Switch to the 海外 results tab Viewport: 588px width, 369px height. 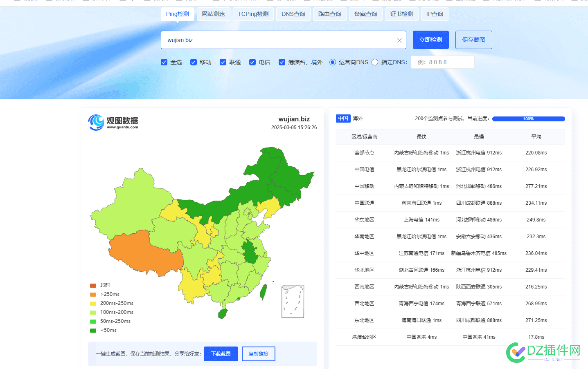click(x=358, y=118)
